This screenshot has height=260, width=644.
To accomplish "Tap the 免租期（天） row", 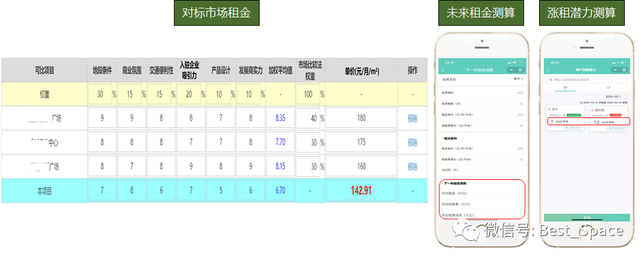I will (482, 170).
